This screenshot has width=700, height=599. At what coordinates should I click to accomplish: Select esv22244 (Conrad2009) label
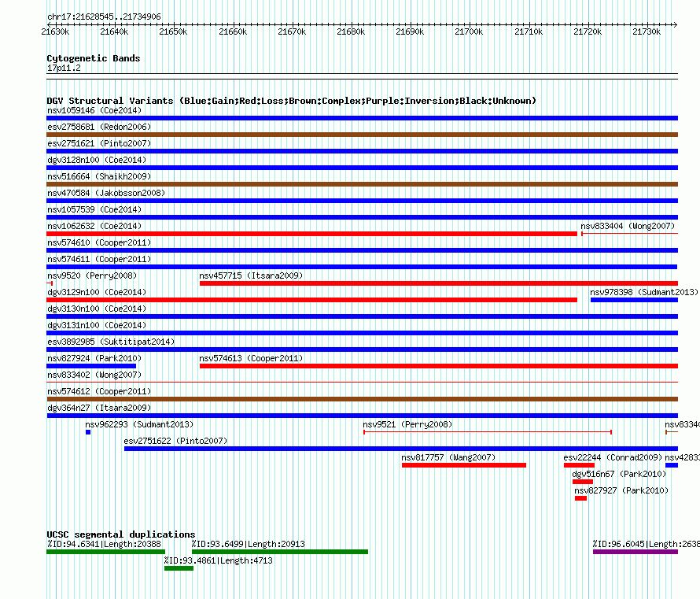613,457
